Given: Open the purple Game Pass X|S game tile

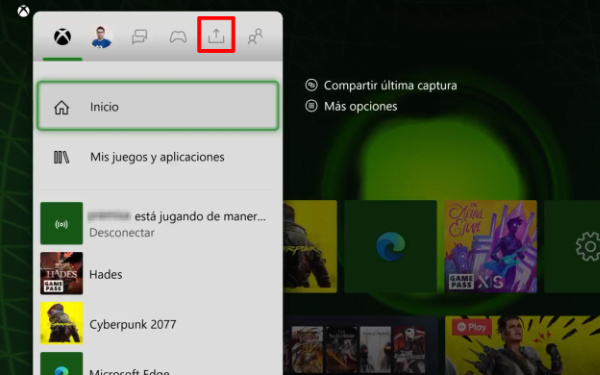Looking at the screenshot, I should [x=491, y=246].
